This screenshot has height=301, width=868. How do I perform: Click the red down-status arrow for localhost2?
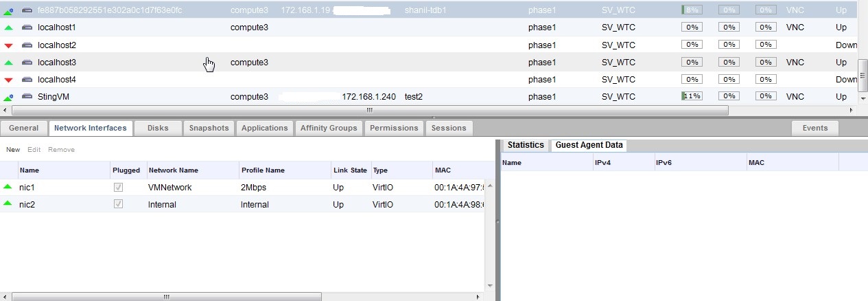coord(8,45)
